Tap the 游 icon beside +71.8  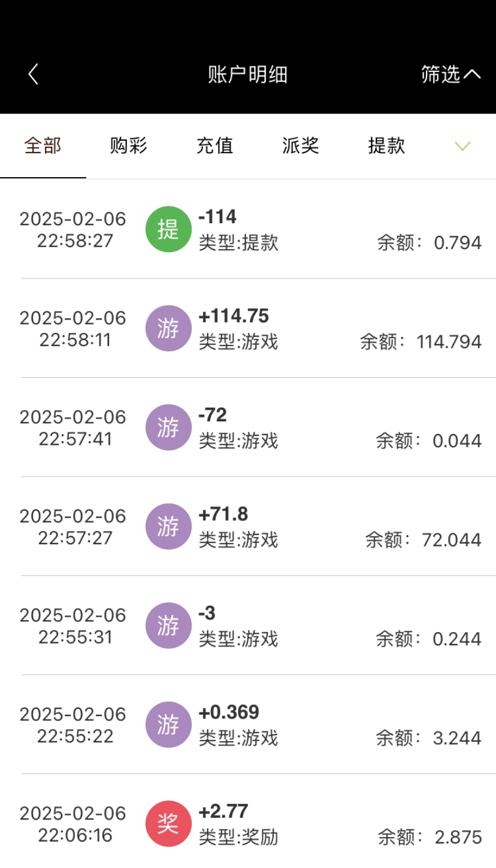[x=168, y=527]
